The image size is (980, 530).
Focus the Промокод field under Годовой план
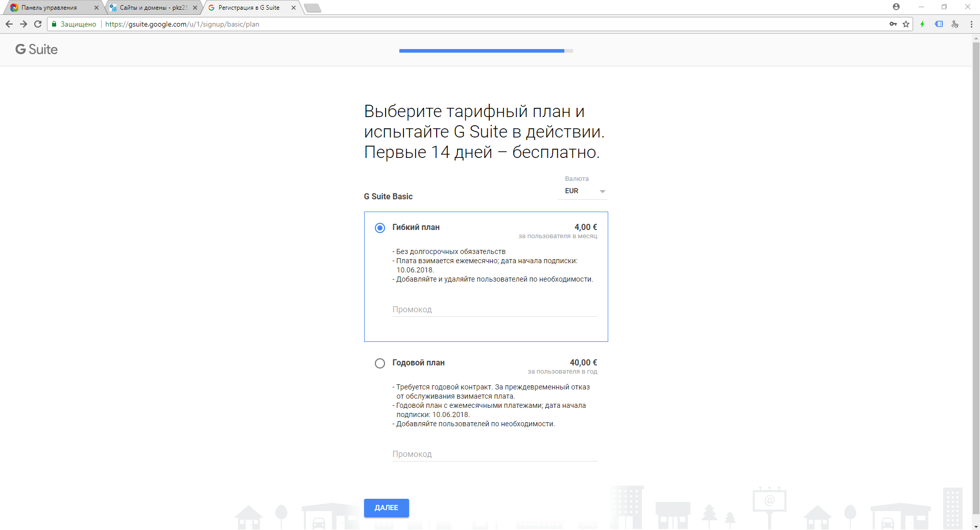[494, 454]
